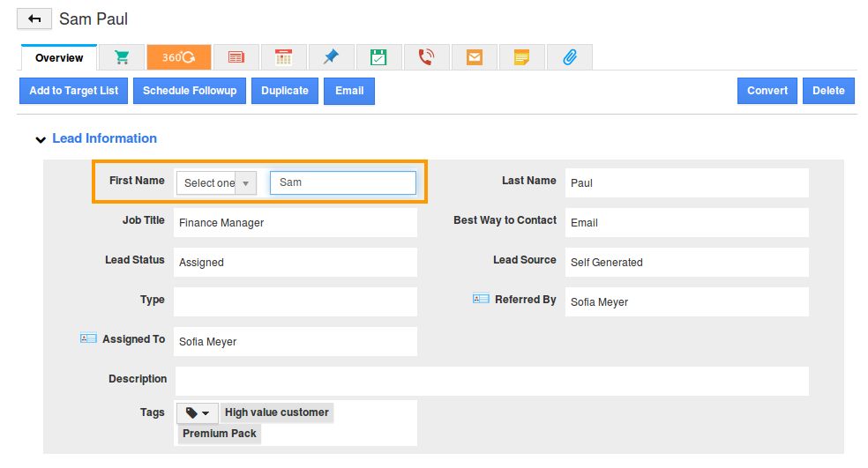Screen dimensions: 868x468
Task: Open the call logs phone tab
Action: click(426, 57)
